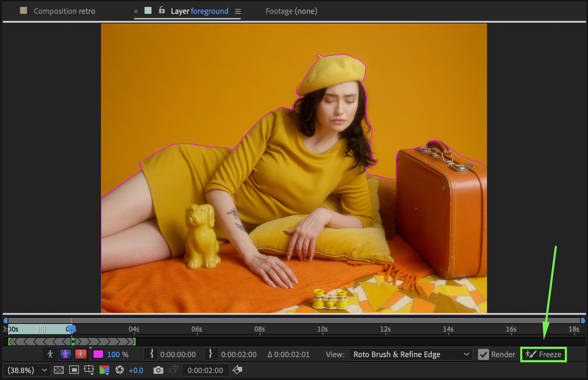Take a snapshot with the camera icon

click(158, 370)
